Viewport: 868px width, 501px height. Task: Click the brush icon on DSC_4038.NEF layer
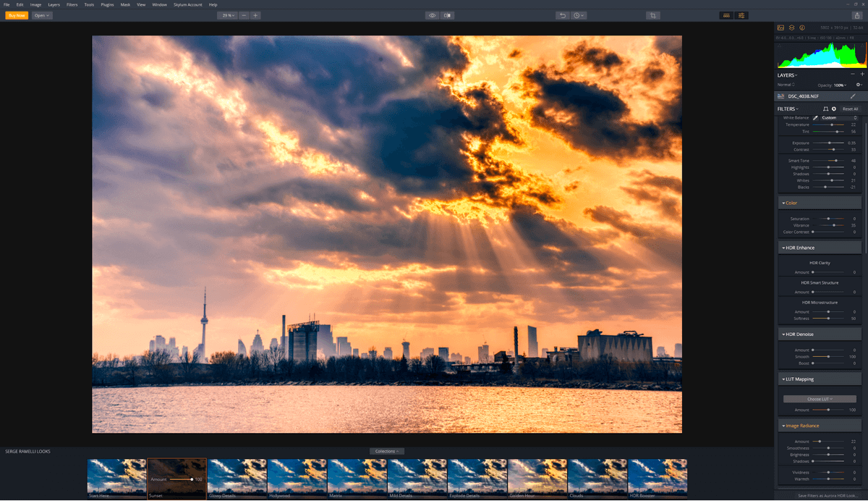[853, 96]
